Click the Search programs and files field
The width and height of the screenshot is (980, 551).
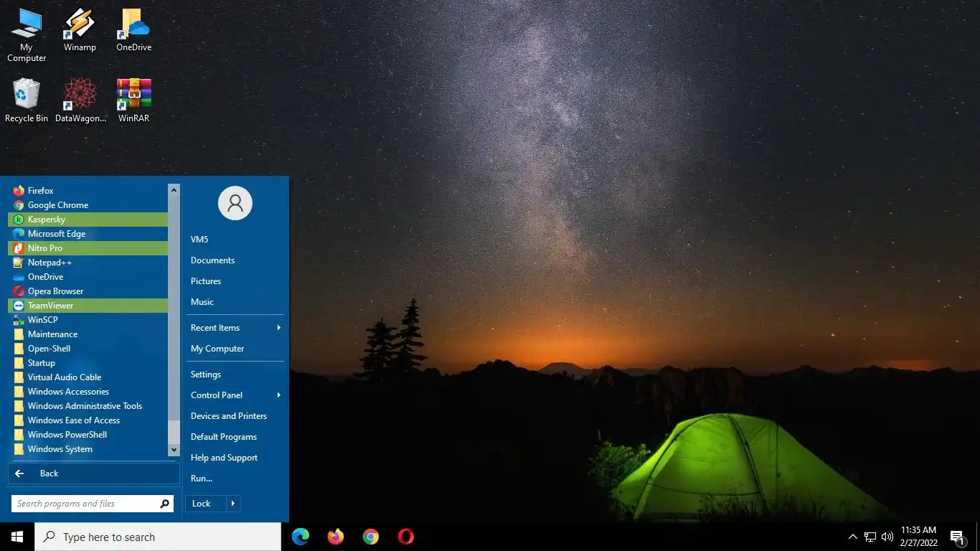point(93,504)
